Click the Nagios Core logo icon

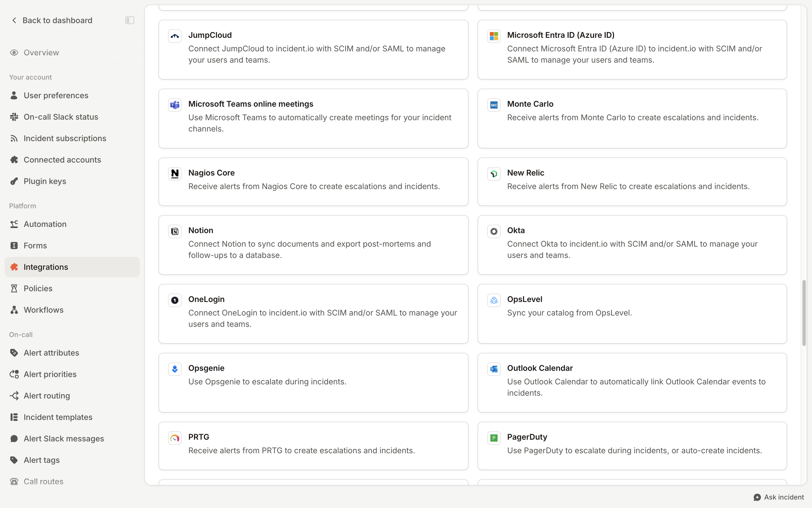tap(175, 174)
